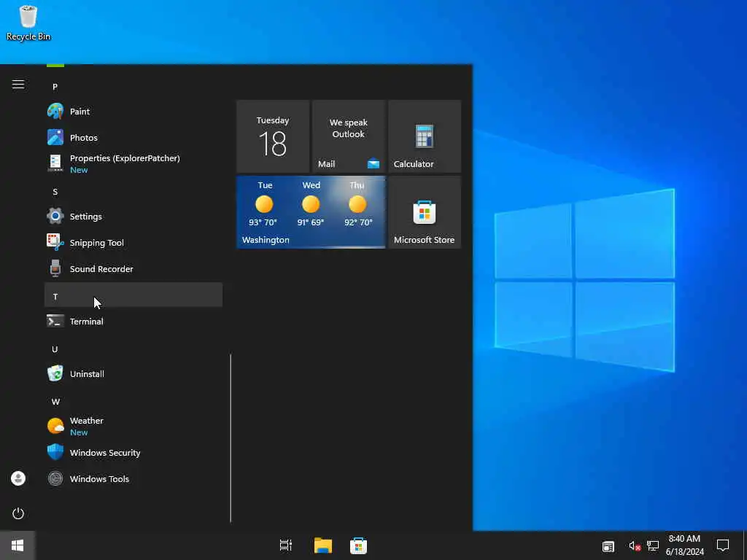Viewport: 747px width, 560px height.
Task: Open Paint from the app list
Action: (x=133, y=112)
